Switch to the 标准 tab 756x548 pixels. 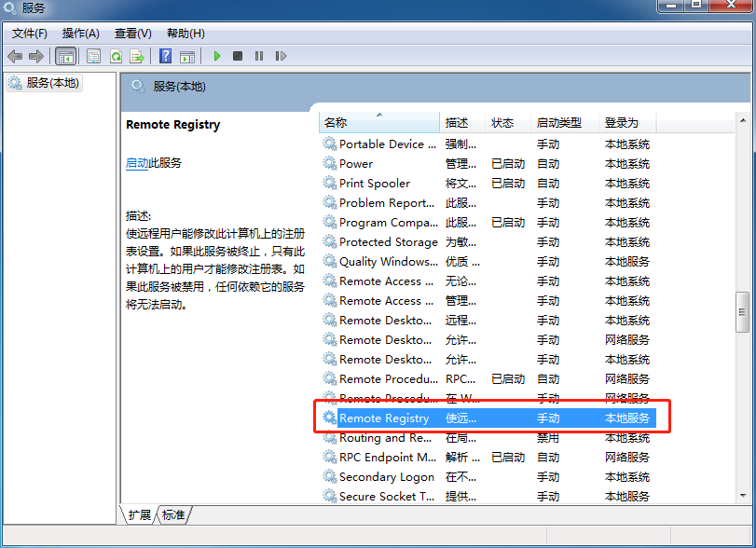pyautogui.click(x=173, y=514)
